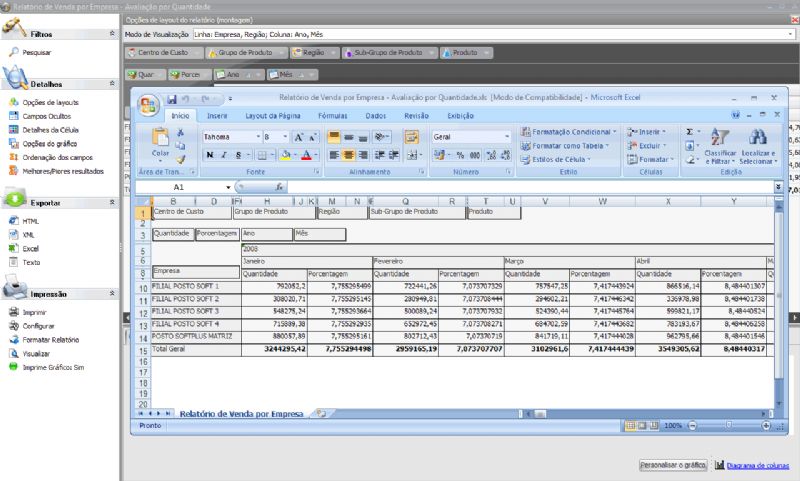Toggle italic formatting

pos(223,155)
